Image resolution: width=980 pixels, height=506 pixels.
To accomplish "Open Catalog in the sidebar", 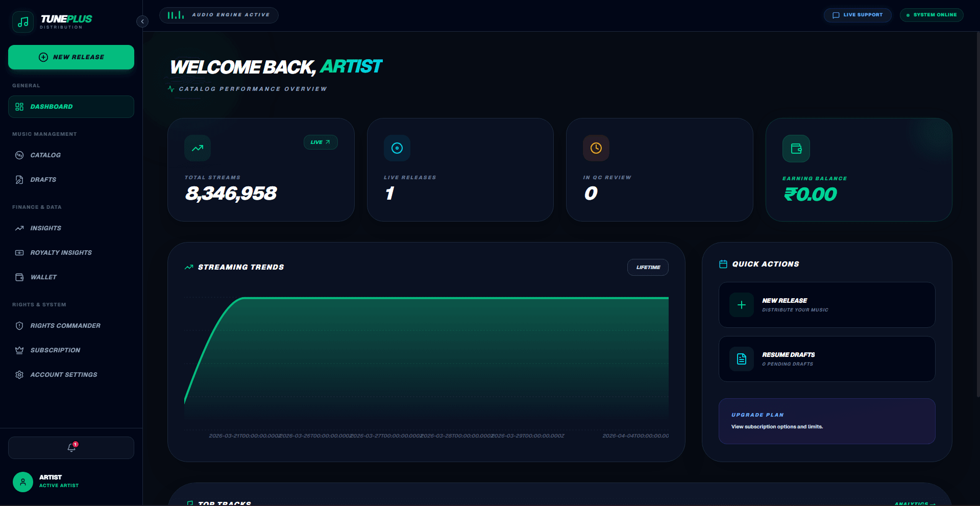I will (45, 155).
